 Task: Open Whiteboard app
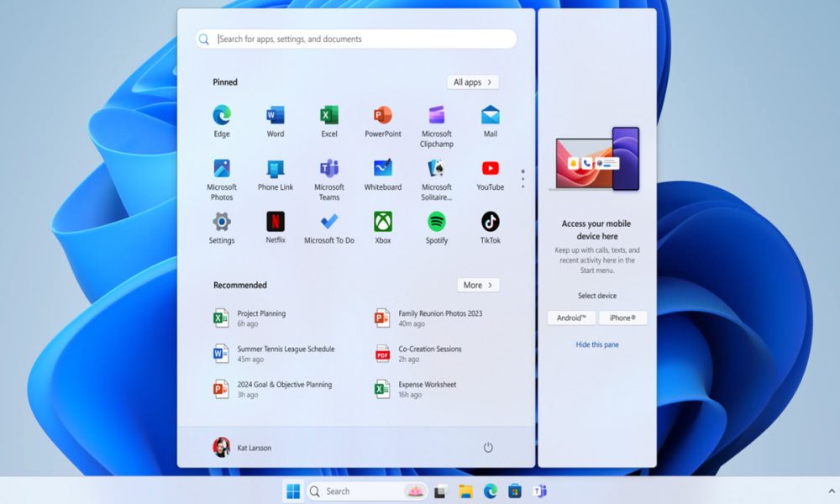(x=382, y=176)
